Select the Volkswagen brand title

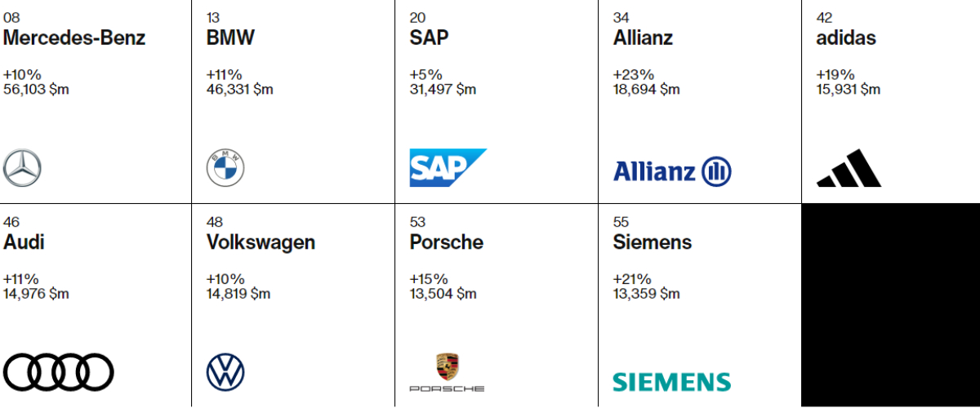coord(261,242)
